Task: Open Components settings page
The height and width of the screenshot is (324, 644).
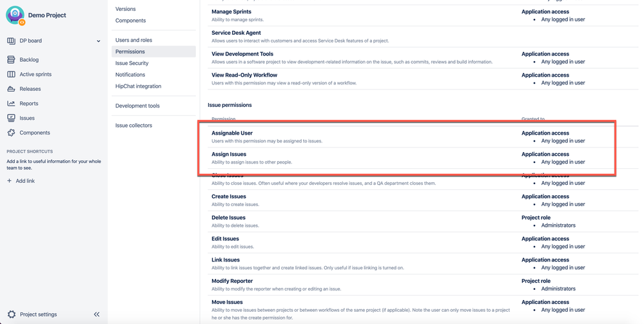Action: [130, 21]
